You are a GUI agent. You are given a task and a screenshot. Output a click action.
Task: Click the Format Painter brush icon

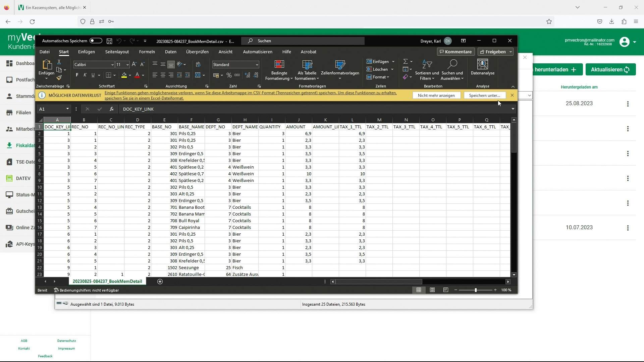[x=59, y=78]
